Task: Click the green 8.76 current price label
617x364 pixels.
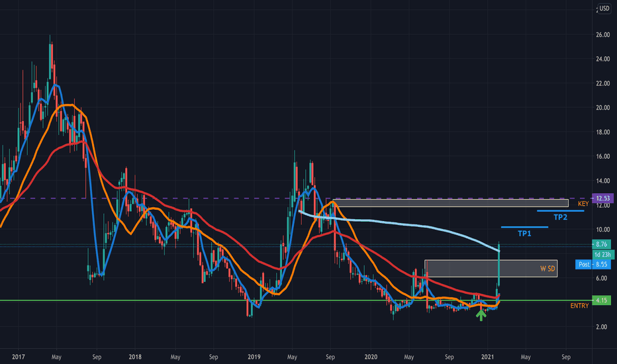Action: click(602, 244)
